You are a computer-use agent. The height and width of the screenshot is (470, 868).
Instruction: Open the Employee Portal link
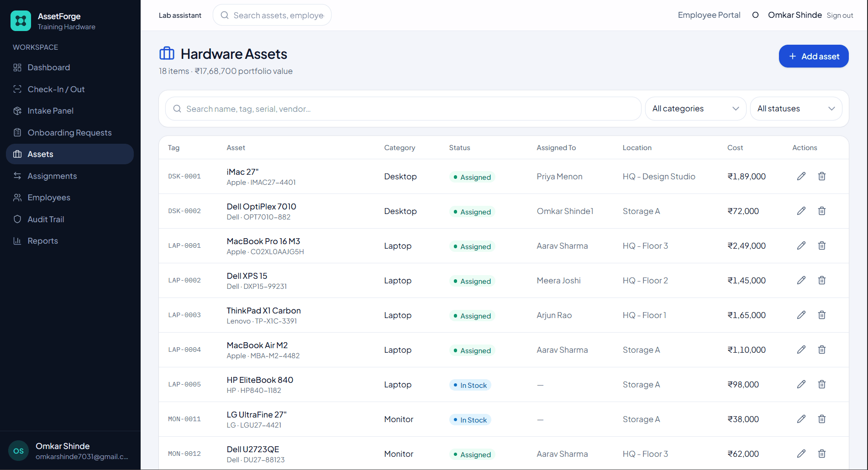(x=709, y=15)
